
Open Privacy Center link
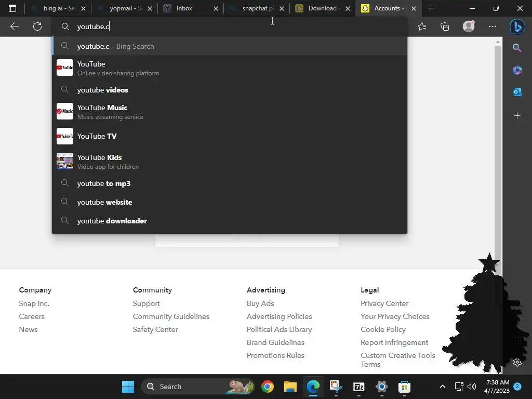(x=384, y=303)
